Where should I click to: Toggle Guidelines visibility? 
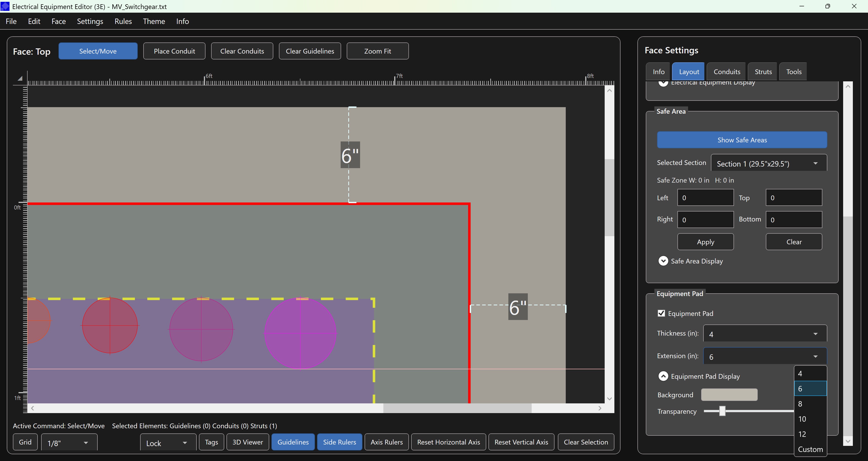tap(293, 442)
